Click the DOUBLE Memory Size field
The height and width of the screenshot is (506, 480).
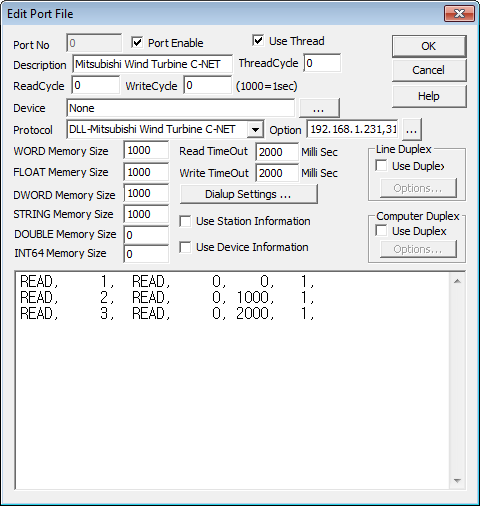(146, 235)
